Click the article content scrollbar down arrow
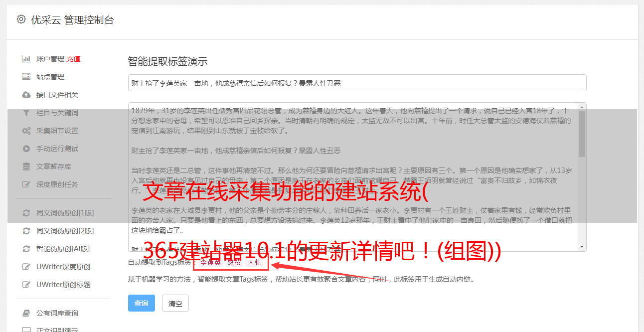 click(x=582, y=246)
